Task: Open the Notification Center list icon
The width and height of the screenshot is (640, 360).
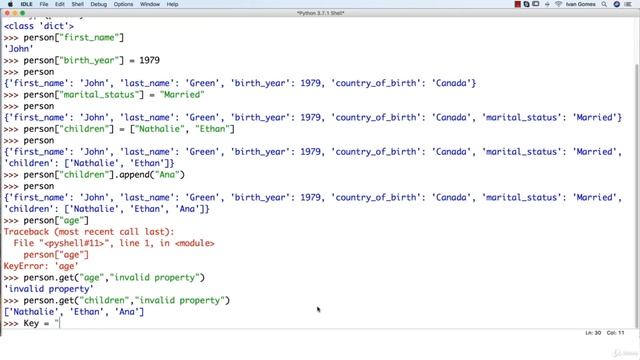Action: [628, 4]
